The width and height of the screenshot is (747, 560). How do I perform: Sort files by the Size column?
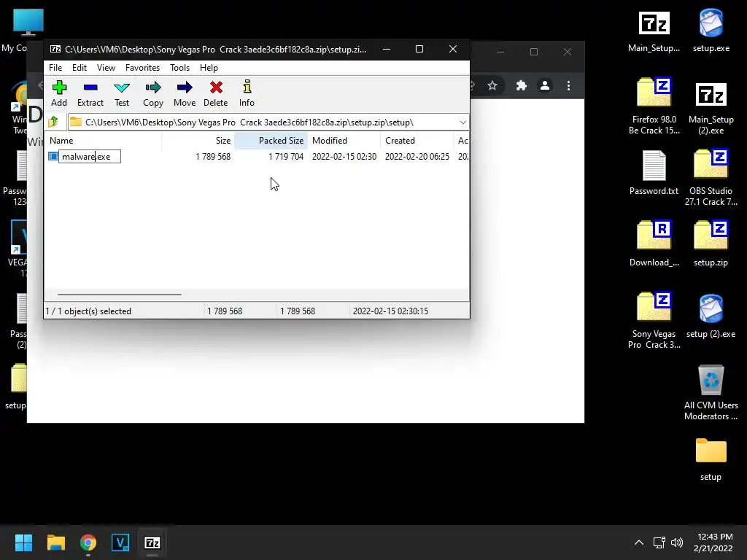click(x=198, y=141)
